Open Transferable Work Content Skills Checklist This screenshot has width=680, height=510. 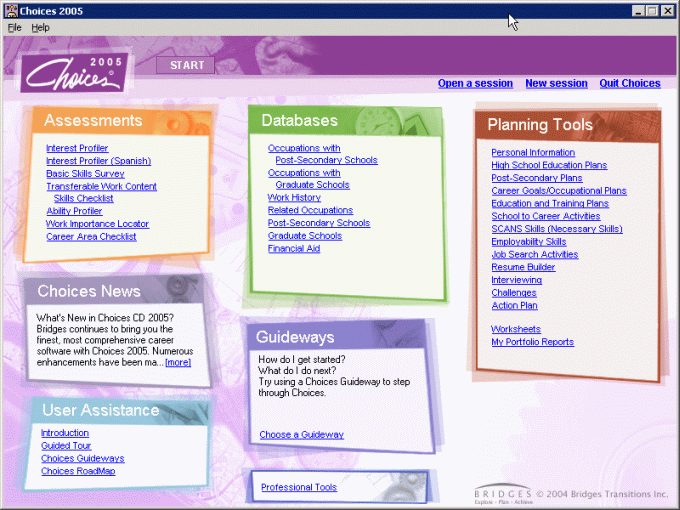(x=101, y=193)
